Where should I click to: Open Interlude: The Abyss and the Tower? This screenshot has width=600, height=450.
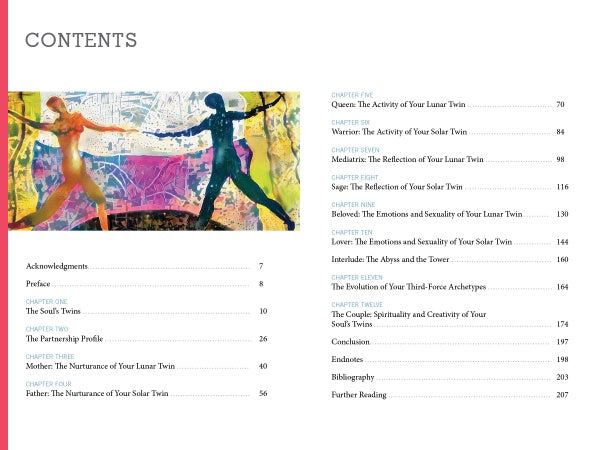(393, 260)
